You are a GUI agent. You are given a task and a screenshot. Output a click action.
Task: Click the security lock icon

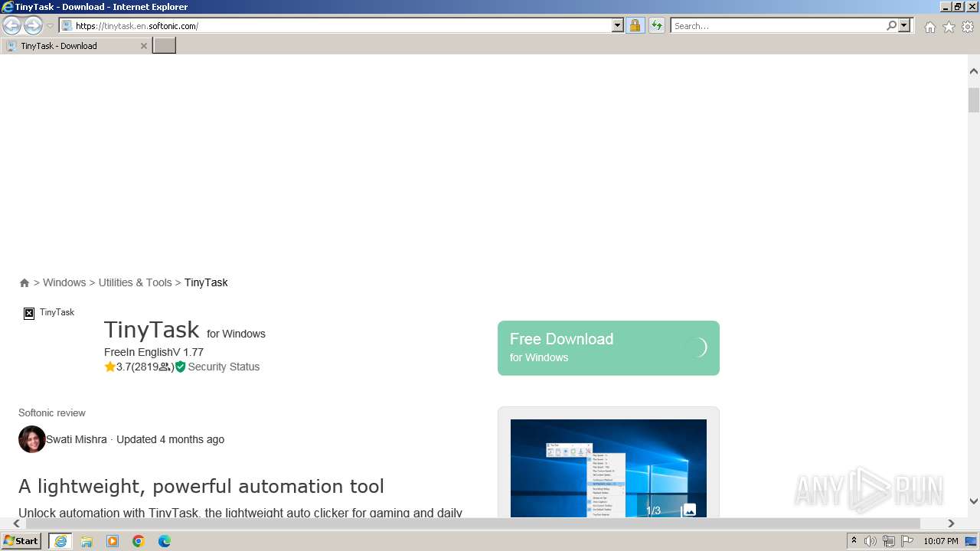[635, 25]
